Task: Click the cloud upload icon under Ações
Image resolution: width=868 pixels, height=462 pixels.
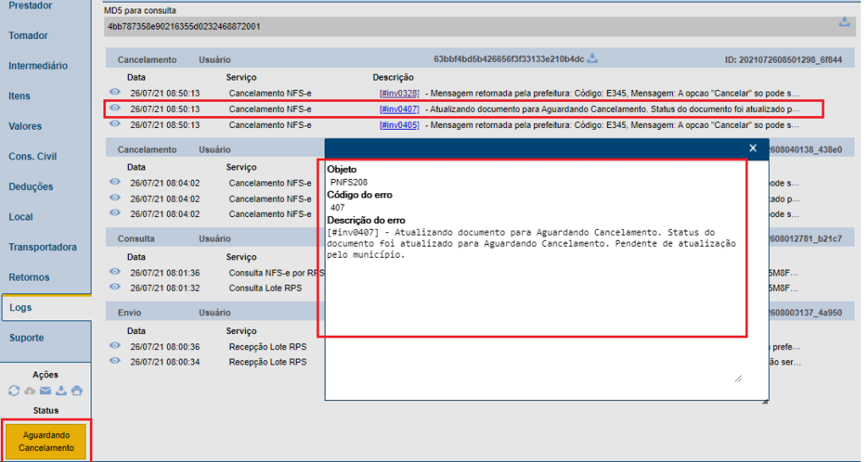Action: click(30, 391)
